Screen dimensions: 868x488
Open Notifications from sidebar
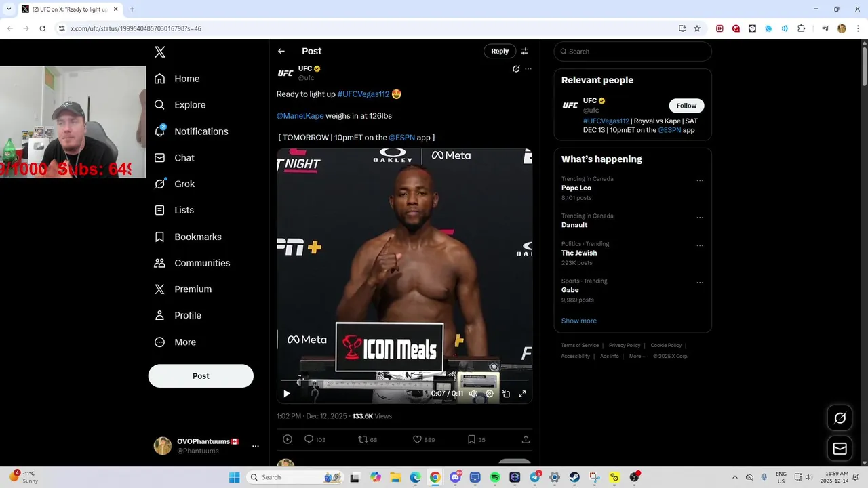pos(191,131)
